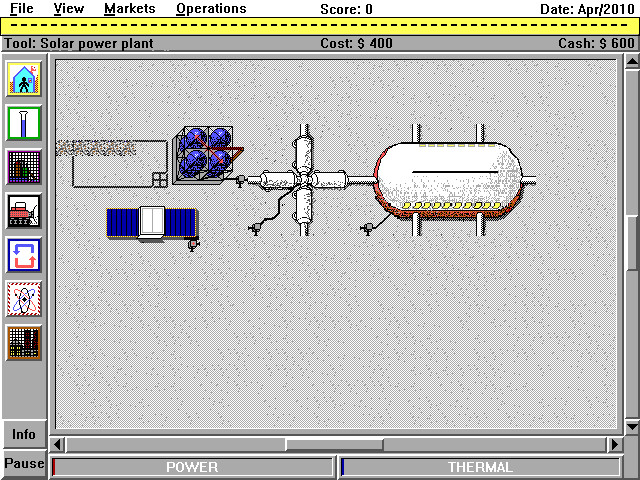
Task: Click the horizontal scrollbar left arrow
Action: point(58,444)
